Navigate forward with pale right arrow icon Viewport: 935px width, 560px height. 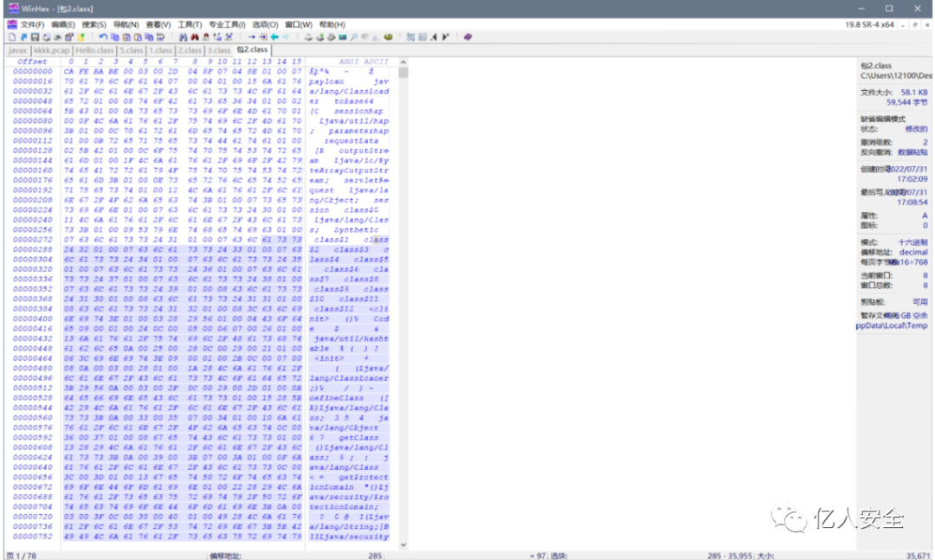tap(286, 37)
